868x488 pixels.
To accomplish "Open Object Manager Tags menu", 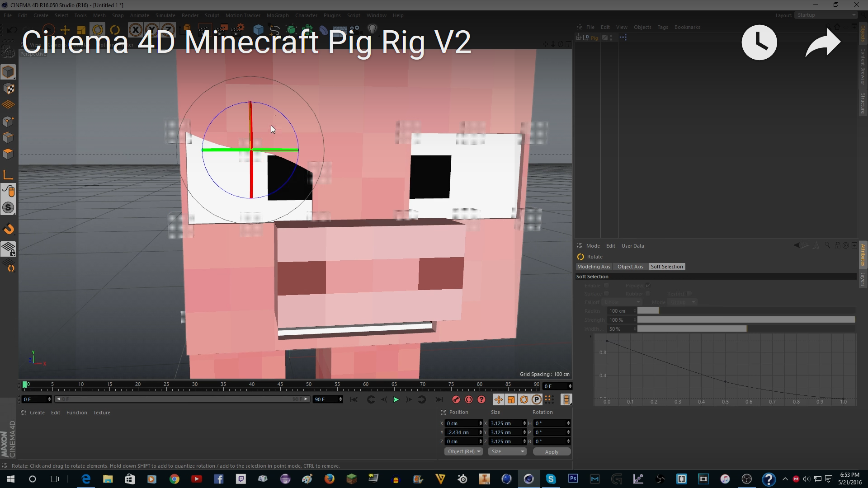I will [662, 27].
